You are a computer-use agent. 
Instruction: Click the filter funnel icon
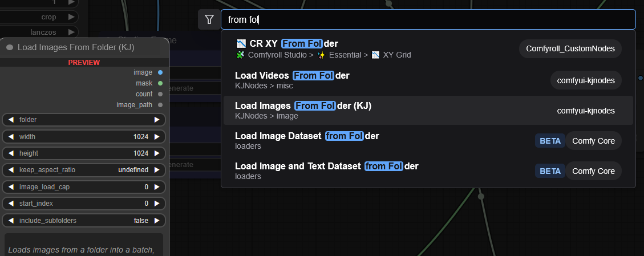pos(209,20)
